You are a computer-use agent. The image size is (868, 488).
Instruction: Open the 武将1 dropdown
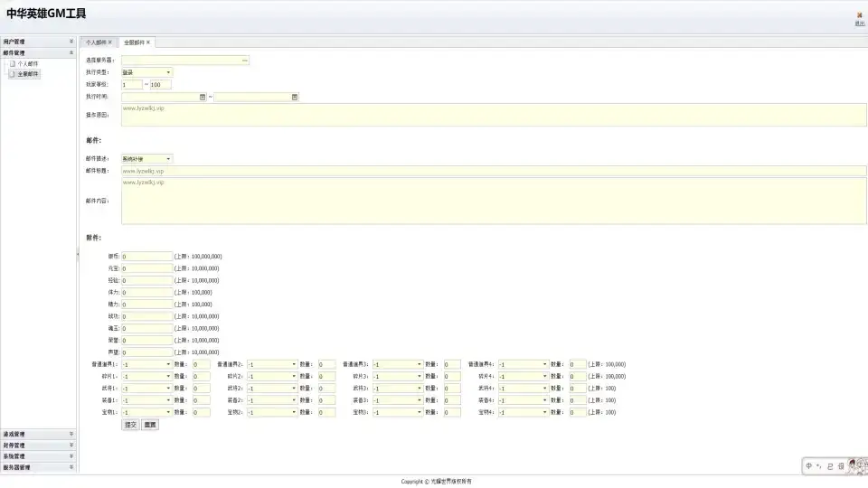point(147,389)
